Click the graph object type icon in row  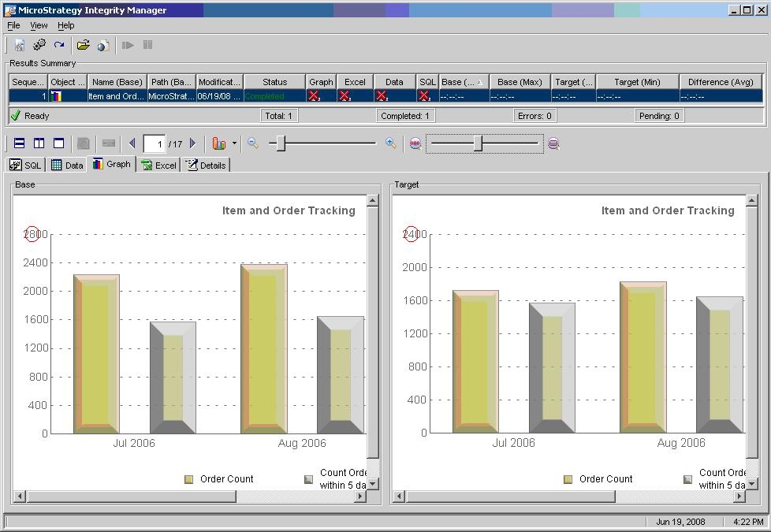(57, 96)
